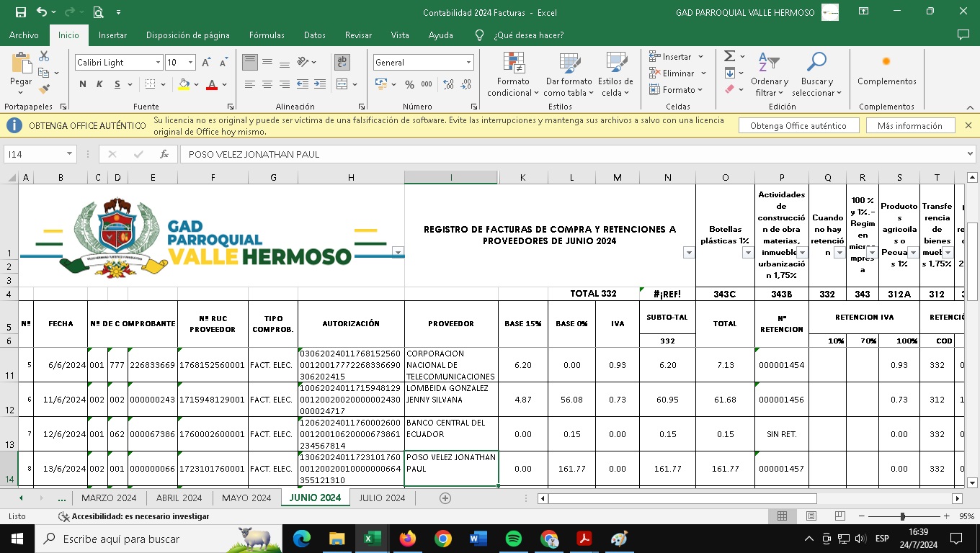This screenshot has height=553, width=980.
Task: Click the Más información button
Action: point(909,125)
